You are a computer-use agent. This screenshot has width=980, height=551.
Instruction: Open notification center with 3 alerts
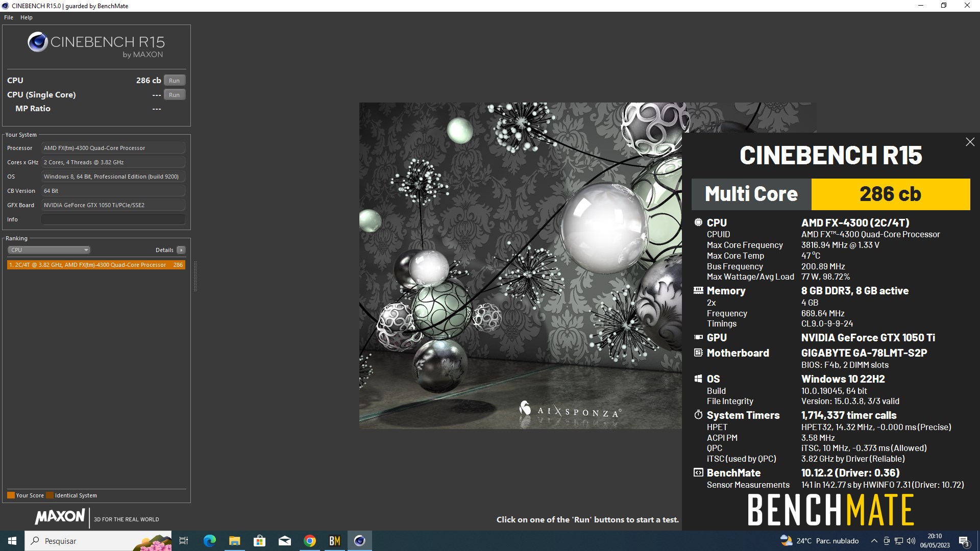(964, 541)
